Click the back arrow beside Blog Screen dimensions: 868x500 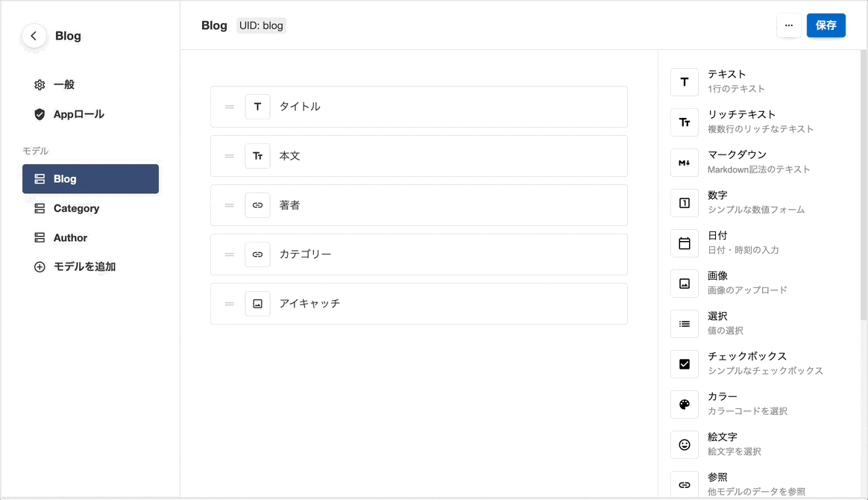(34, 36)
